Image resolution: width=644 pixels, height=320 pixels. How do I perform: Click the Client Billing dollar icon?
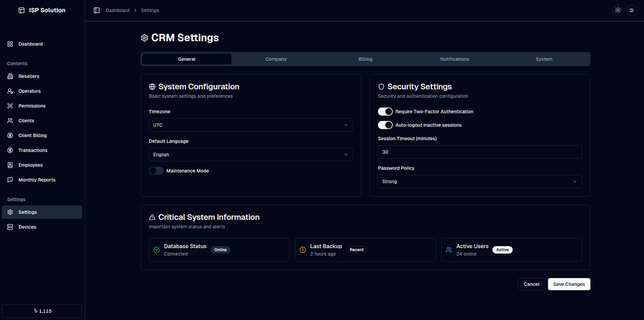tap(10, 136)
